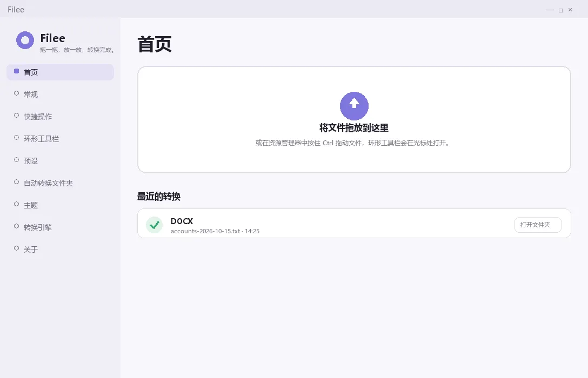The width and height of the screenshot is (588, 378).
Task: Close the Filee window
Action: 570,10
